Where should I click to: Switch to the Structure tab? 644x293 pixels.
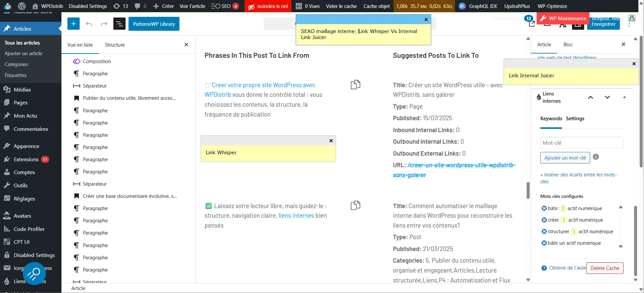coord(115,45)
